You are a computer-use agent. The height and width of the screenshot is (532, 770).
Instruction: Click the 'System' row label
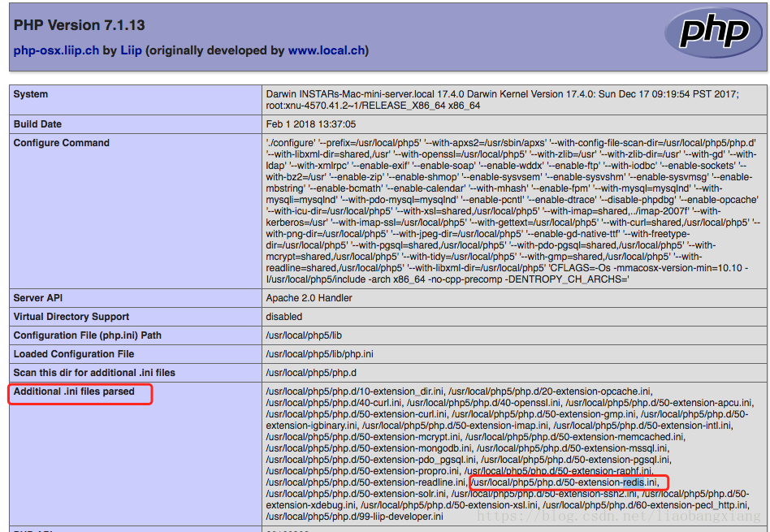click(x=30, y=94)
